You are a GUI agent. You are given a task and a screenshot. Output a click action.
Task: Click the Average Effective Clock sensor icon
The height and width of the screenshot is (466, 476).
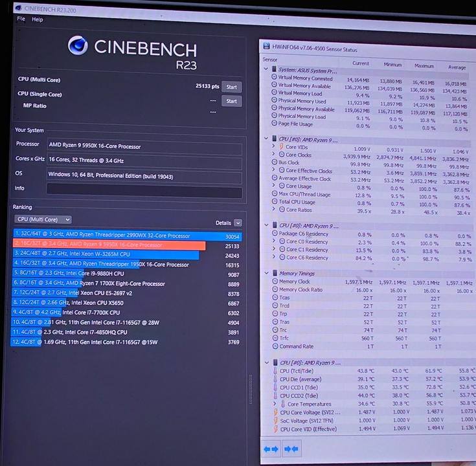(275, 177)
